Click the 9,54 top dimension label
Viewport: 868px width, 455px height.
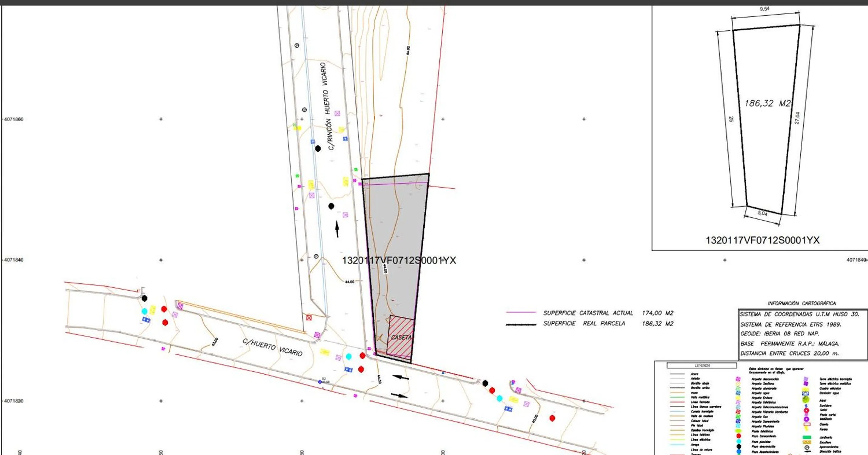coord(765,9)
